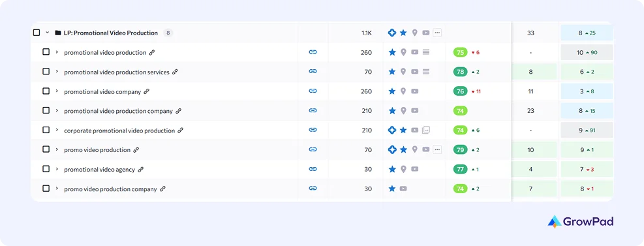Click the keyword text 'promo video production company'

pyautogui.click(x=110, y=189)
